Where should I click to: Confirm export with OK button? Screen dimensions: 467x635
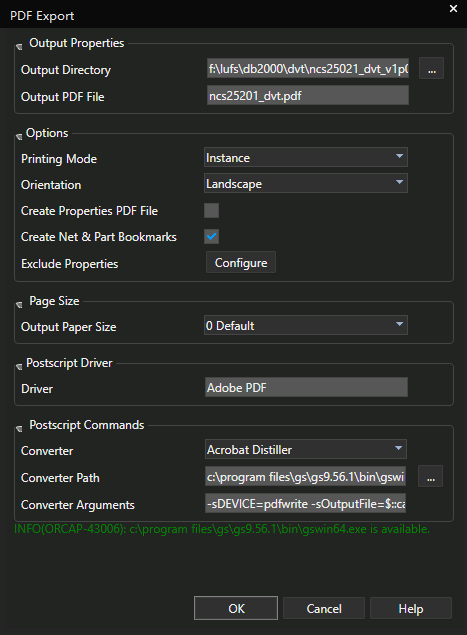click(236, 608)
